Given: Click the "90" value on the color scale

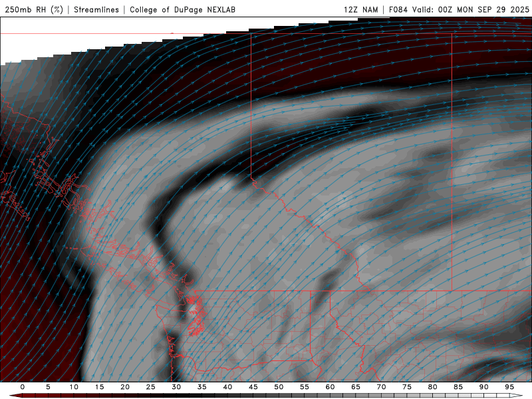Looking at the screenshot, I should coord(484,387).
